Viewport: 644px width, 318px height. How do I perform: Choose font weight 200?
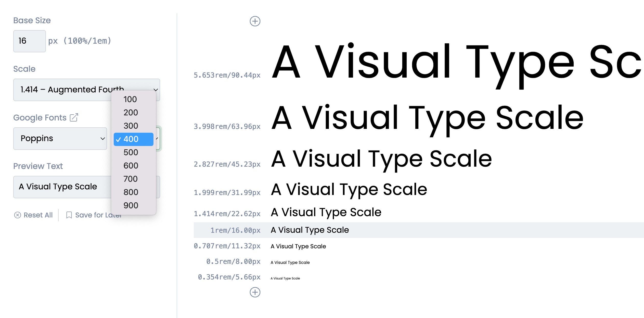click(x=131, y=113)
